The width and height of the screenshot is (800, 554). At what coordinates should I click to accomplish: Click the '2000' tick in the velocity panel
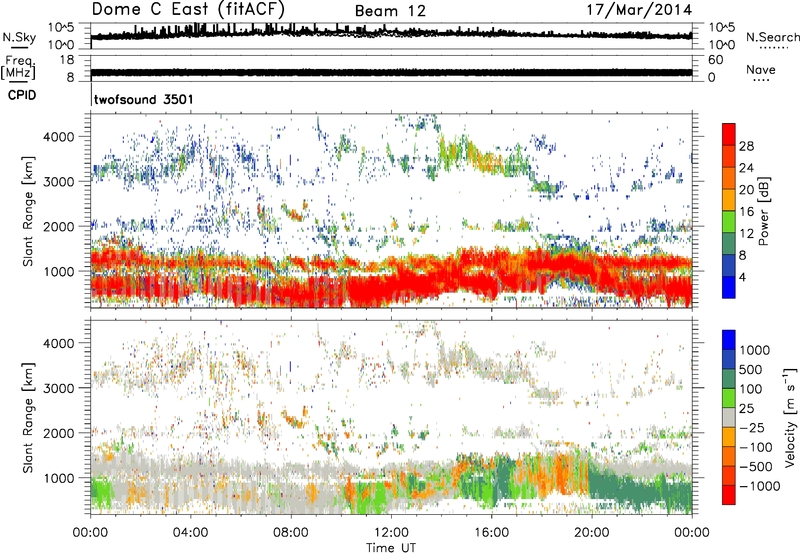[x=58, y=433]
